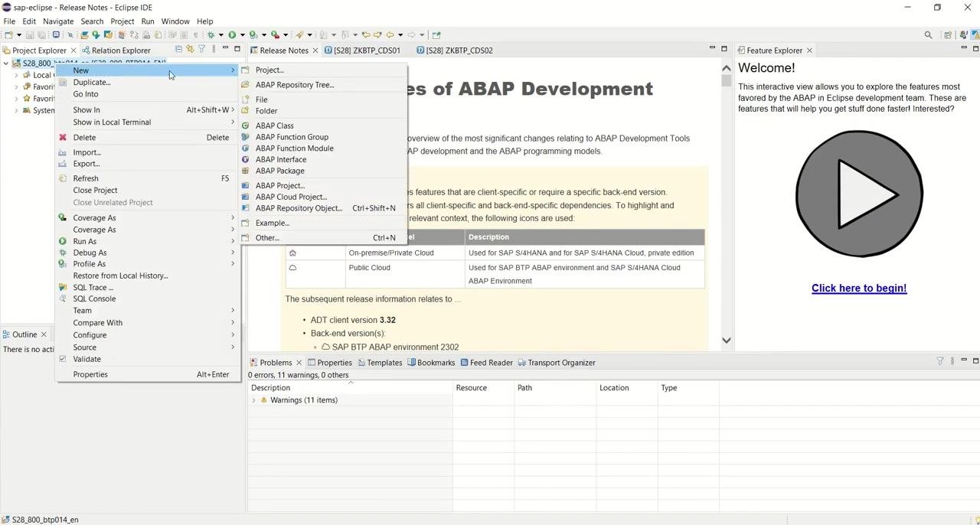Image resolution: width=980 pixels, height=525 pixels.
Task: Click the toolbar search magnifier icon
Action: tap(928, 34)
